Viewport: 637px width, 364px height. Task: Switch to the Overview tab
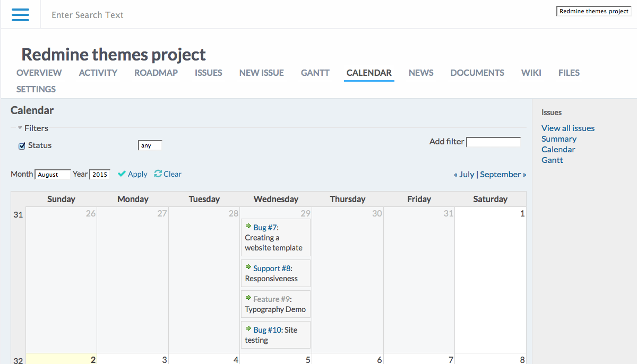[39, 73]
